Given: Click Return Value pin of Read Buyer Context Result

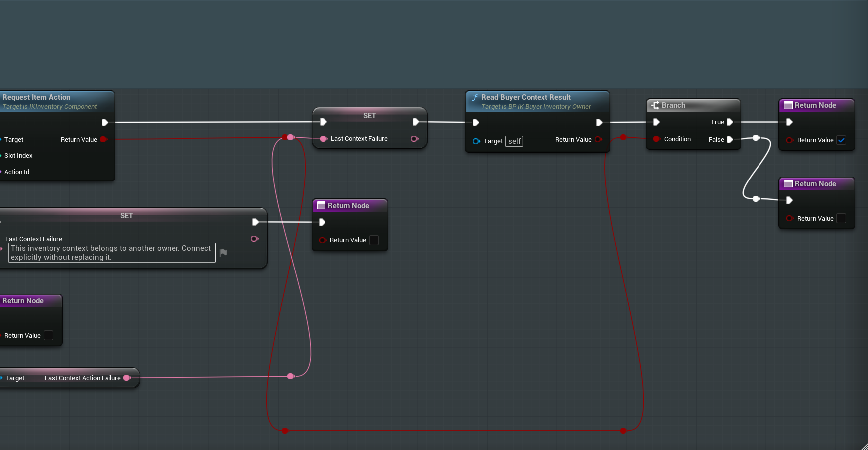Looking at the screenshot, I should point(598,139).
